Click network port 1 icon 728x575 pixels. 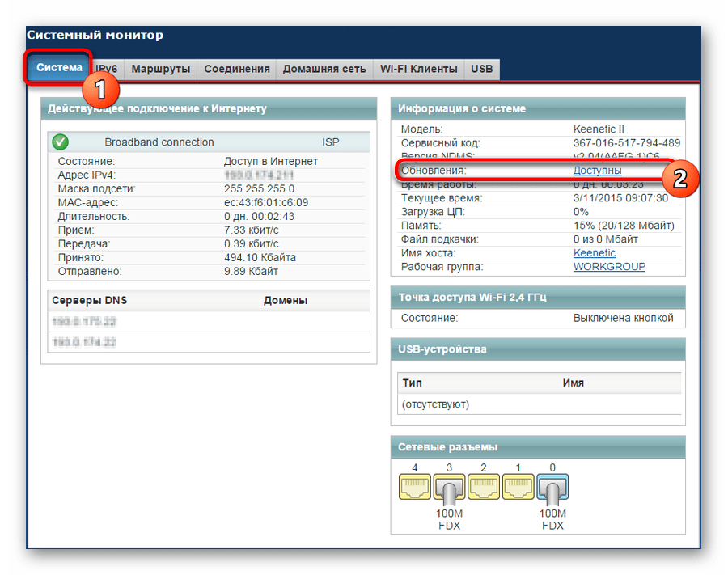coord(518,487)
